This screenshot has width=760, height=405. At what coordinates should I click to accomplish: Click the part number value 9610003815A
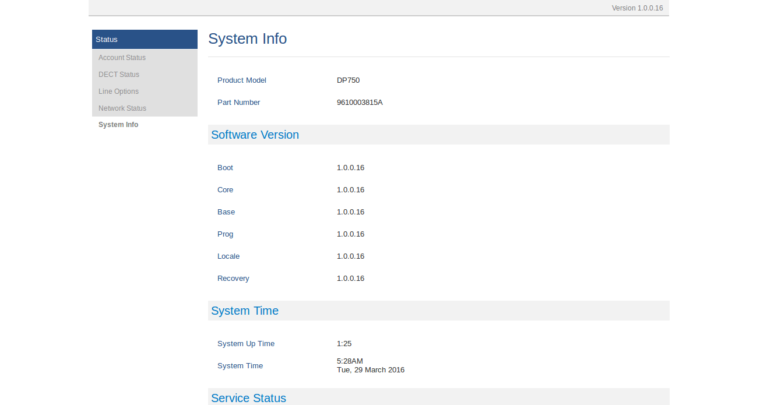tap(359, 102)
